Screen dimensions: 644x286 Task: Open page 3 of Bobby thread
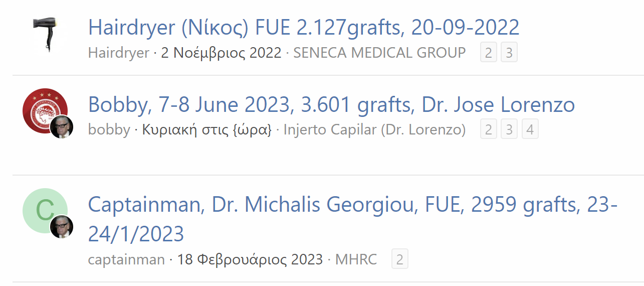509,130
